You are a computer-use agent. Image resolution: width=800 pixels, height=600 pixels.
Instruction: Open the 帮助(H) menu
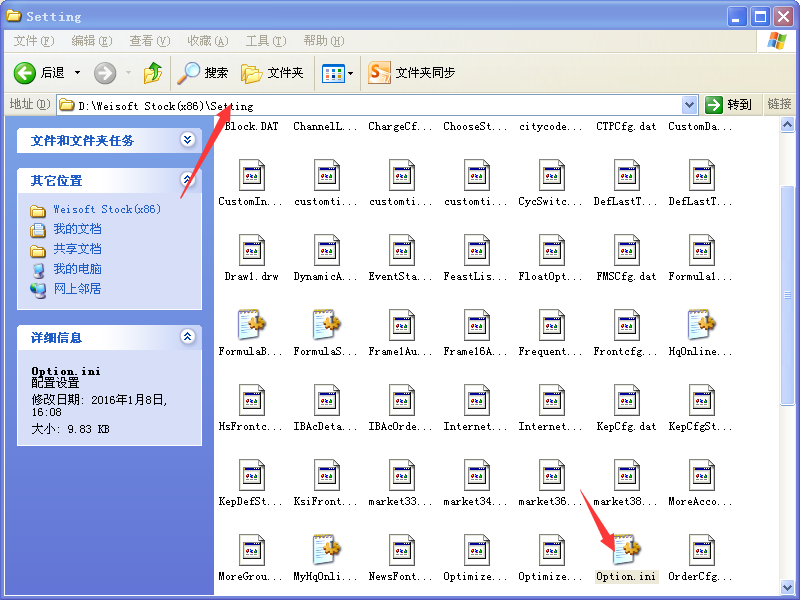tap(324, 41)
